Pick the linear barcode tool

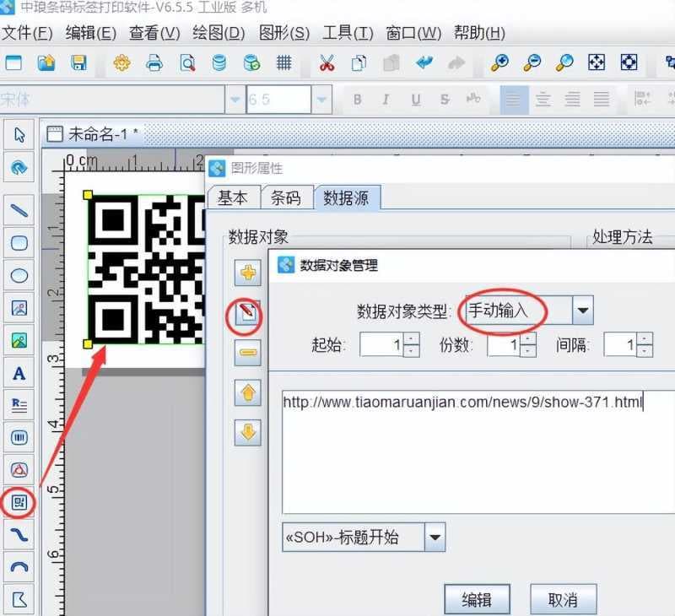(x=20, y=437)
